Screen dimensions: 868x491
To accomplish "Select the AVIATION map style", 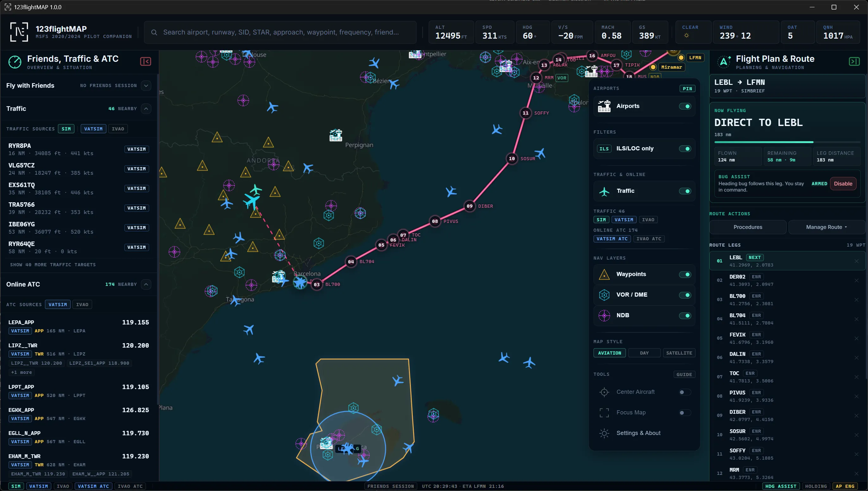I will 609,353.
